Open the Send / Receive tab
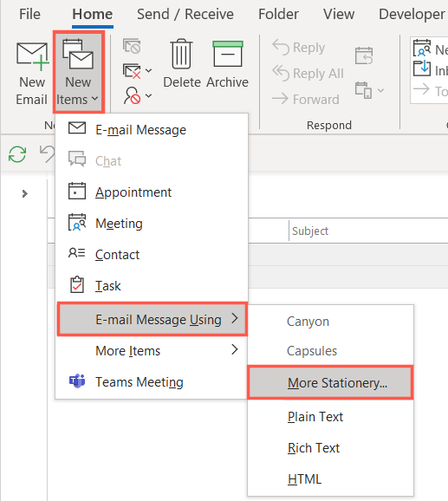The width and height of the screenshot is (448, 501). click(185, 14)
